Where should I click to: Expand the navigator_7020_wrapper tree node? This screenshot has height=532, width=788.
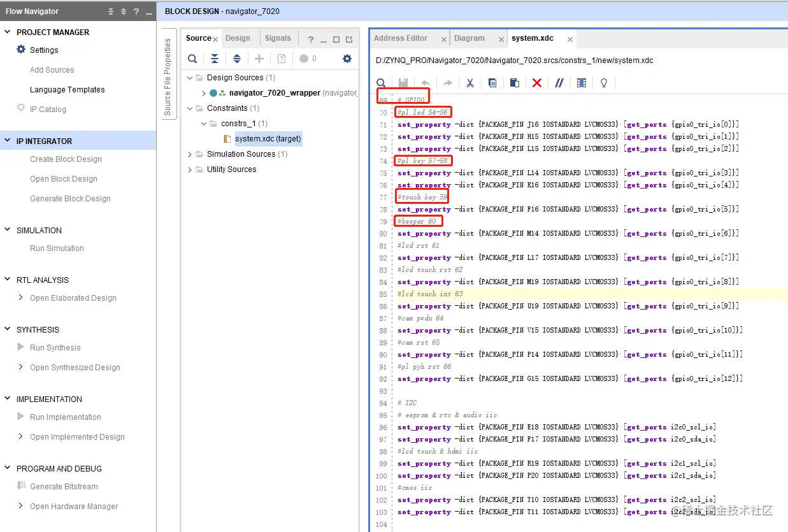coord(203,93)
